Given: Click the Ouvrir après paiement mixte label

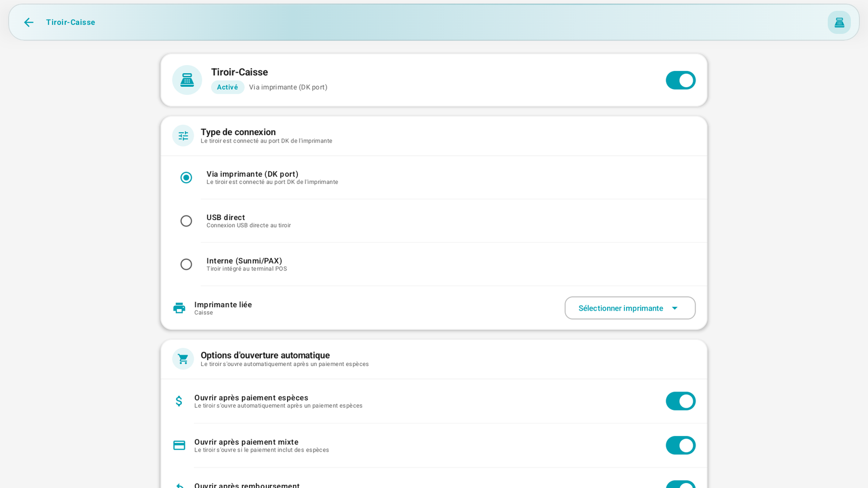Looking at the screenshot, I should [x=246, y=442].
